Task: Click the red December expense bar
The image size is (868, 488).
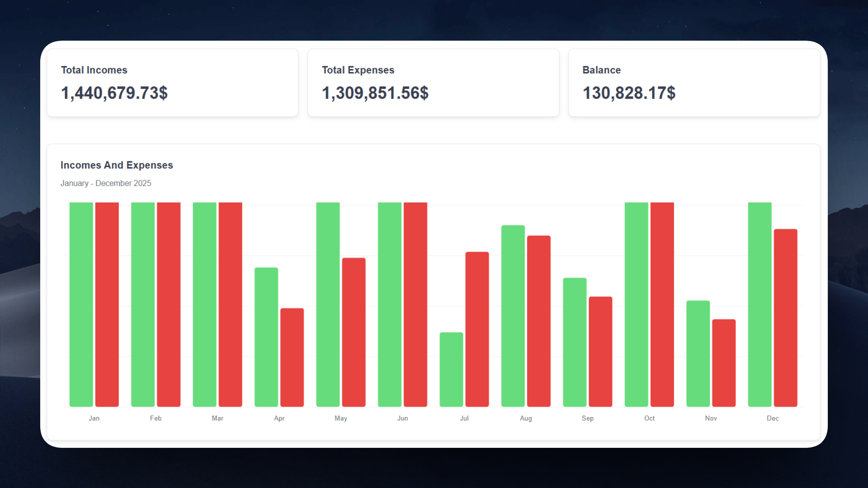Action: point(785,318)
